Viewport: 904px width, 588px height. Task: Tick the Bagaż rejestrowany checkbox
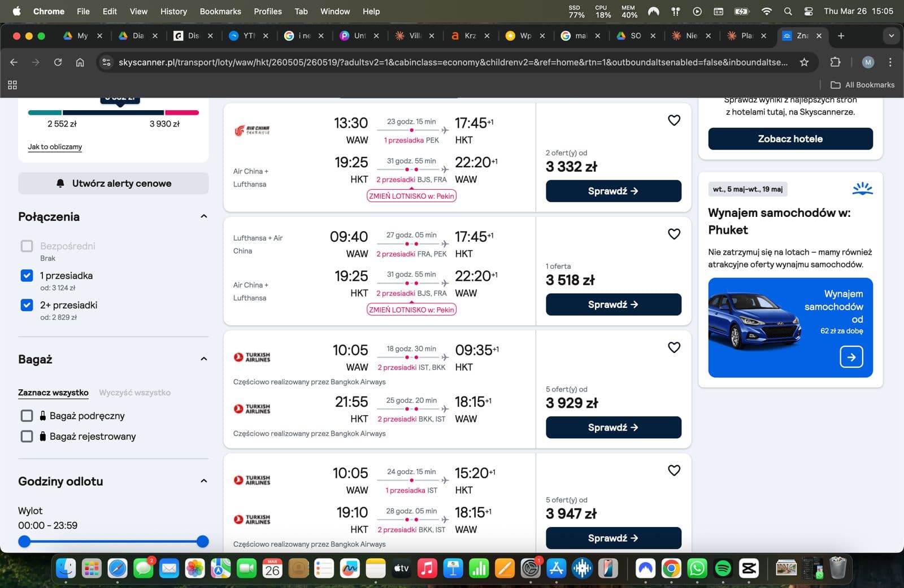(x=27, y=436)
